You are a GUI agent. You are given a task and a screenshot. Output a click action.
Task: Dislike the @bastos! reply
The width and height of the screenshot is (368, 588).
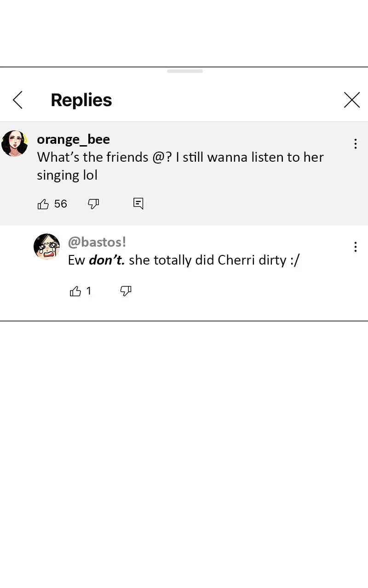126,291
